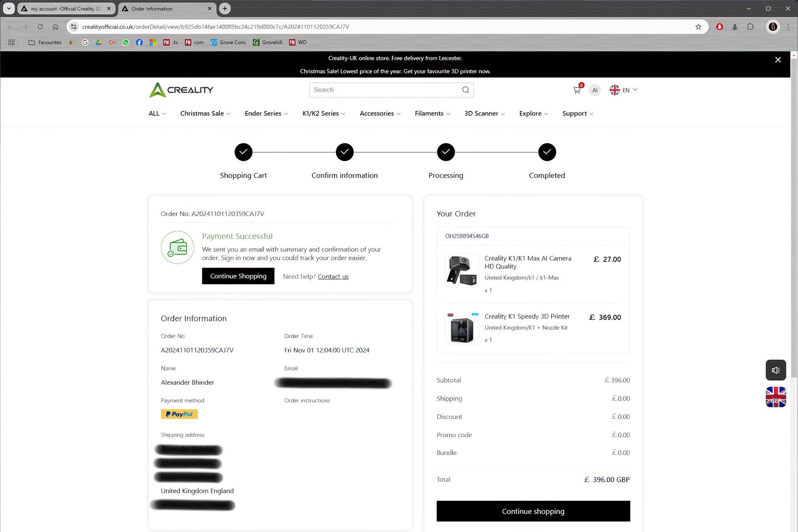Open the AI account avatar
Image resolution: width=798 pixels, height=532 pixels.
coord(595,90)
